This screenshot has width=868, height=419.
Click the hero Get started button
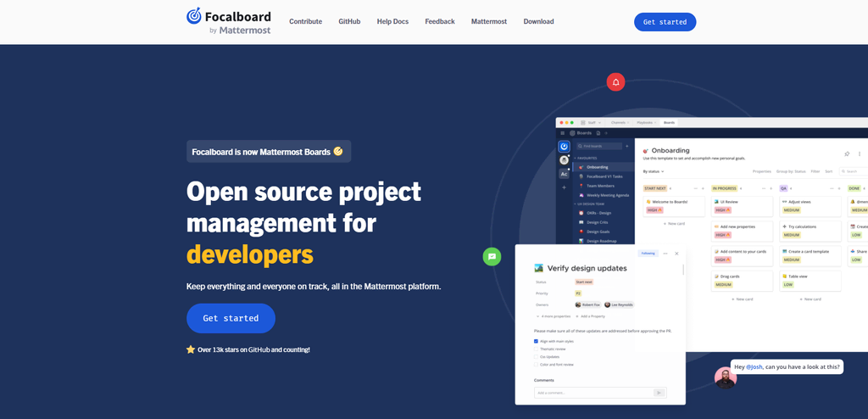click(x=231, y=318)
